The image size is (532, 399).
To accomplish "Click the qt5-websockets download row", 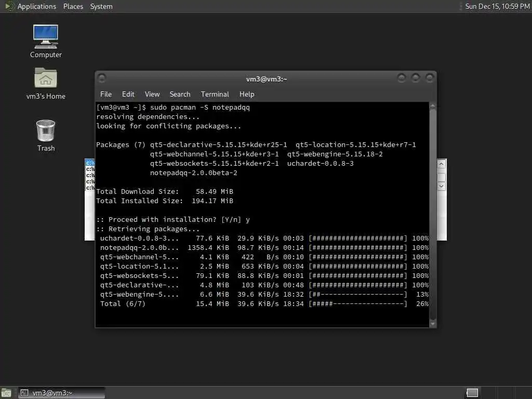I will [x=264, y=275].
